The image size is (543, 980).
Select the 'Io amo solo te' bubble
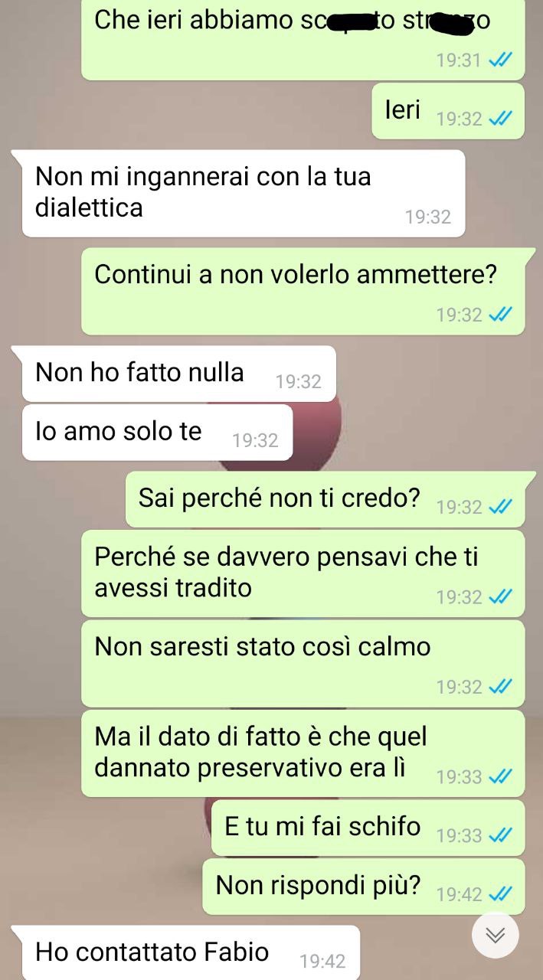[157, 433]
